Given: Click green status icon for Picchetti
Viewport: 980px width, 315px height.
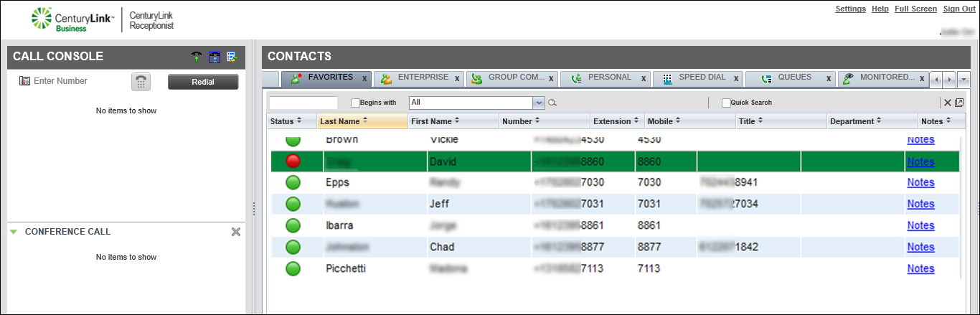Looking at the screenshot, I should pyautogui.click(x=293, y=269).
